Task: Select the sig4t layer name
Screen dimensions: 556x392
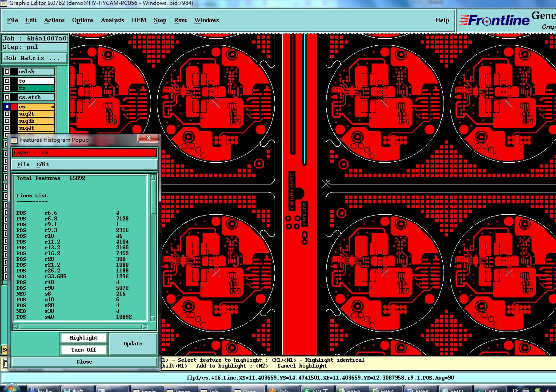Action: point(36,128)
